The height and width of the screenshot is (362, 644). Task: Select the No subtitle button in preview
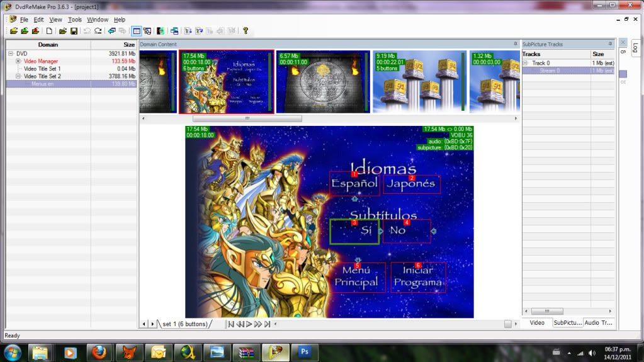pos(407,231)
